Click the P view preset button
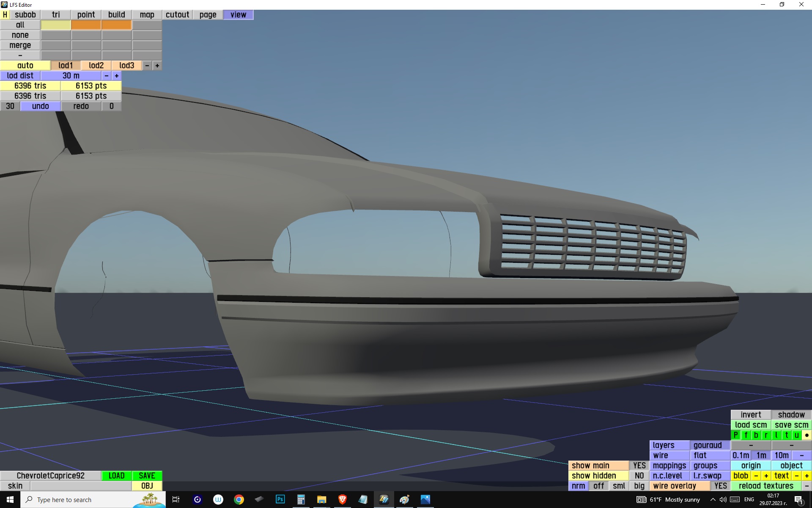The image size is (812, 508). point(735,435)
